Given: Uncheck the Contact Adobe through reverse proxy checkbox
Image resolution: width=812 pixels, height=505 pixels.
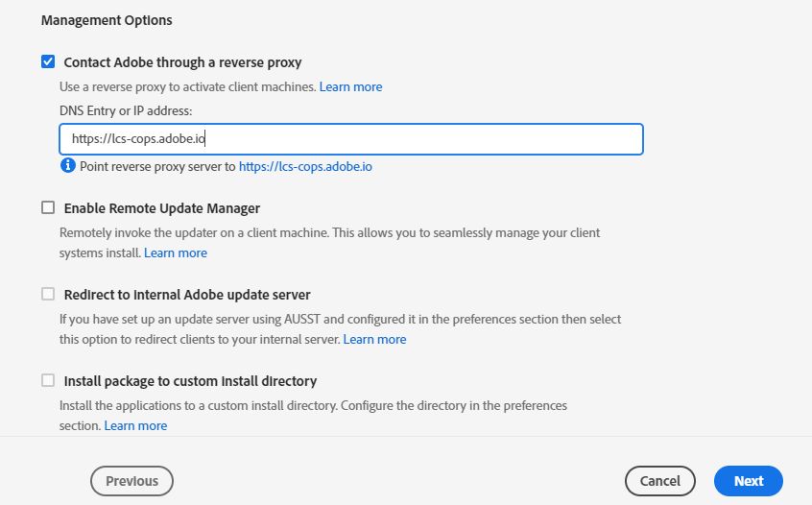Looking at the screenshot, I should pos(48,62).
